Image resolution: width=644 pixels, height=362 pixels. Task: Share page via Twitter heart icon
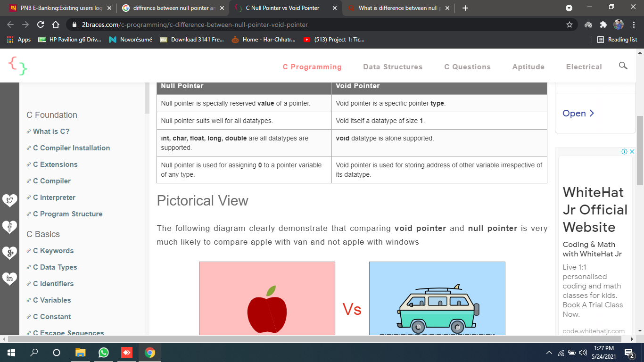coord(9,200)
